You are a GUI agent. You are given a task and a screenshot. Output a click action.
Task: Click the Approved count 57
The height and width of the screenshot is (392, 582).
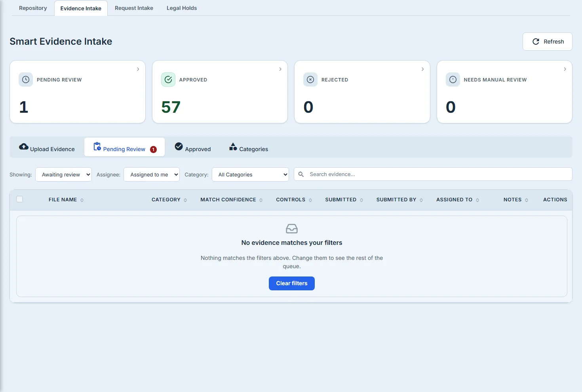pyautogui.click(x=171, y=107)
